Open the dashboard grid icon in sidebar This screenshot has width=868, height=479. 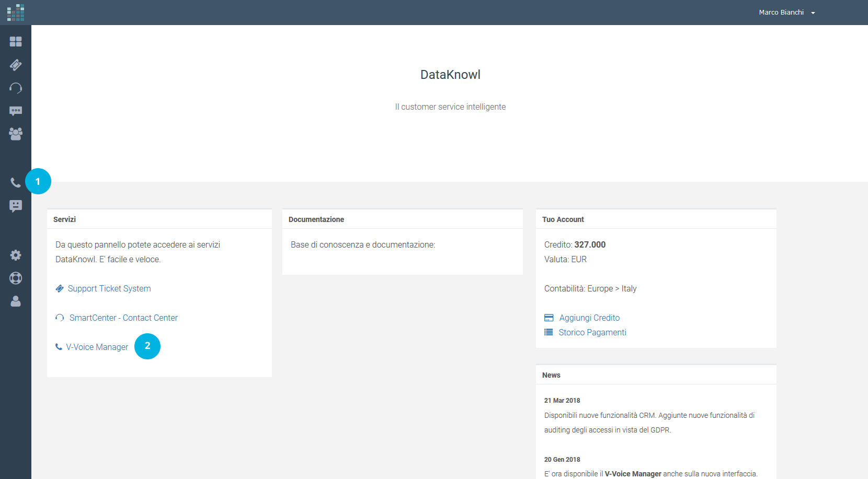16,41
